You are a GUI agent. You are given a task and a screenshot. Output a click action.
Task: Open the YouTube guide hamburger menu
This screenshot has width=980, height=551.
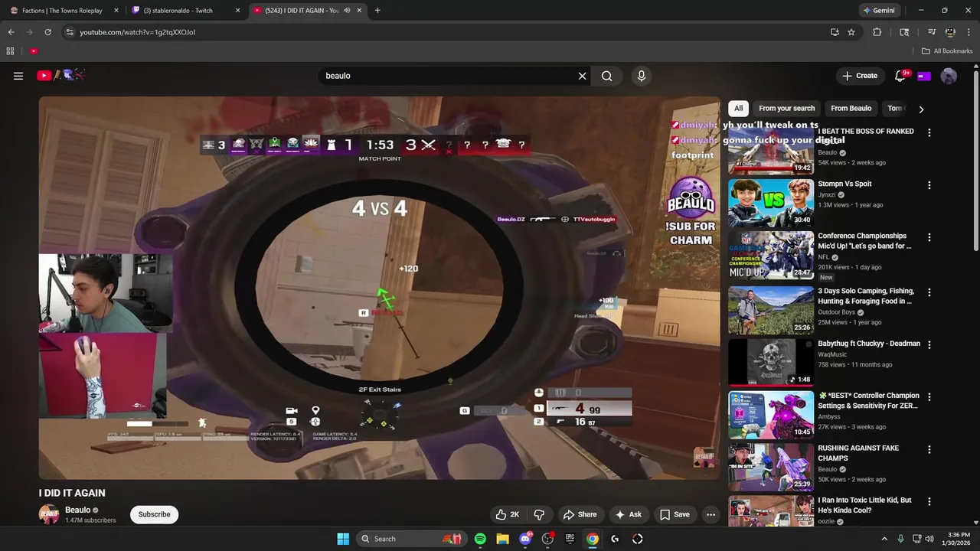coord(18,76)
